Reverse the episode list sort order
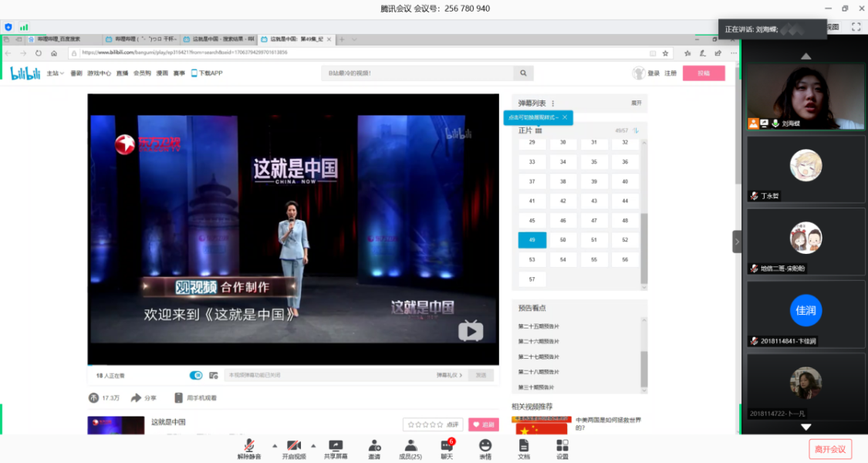The height and width of the screenshot is (463, 868). point(636,130)
